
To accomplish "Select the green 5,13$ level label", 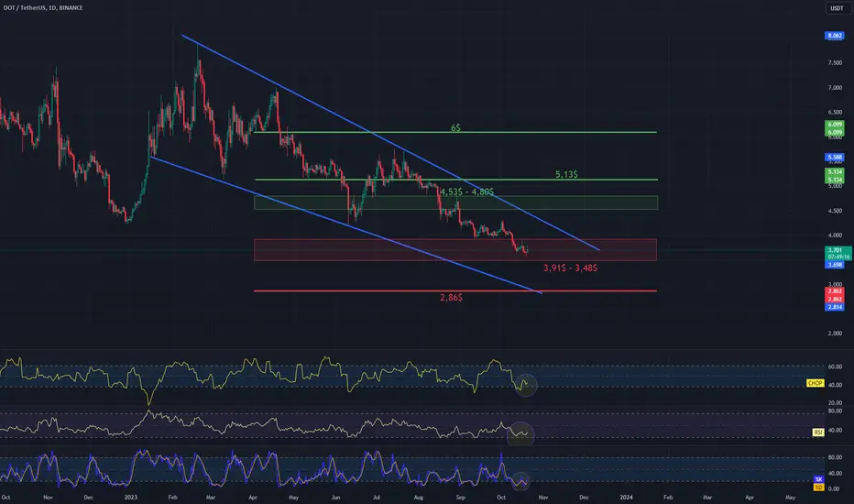I will [566, 174].
